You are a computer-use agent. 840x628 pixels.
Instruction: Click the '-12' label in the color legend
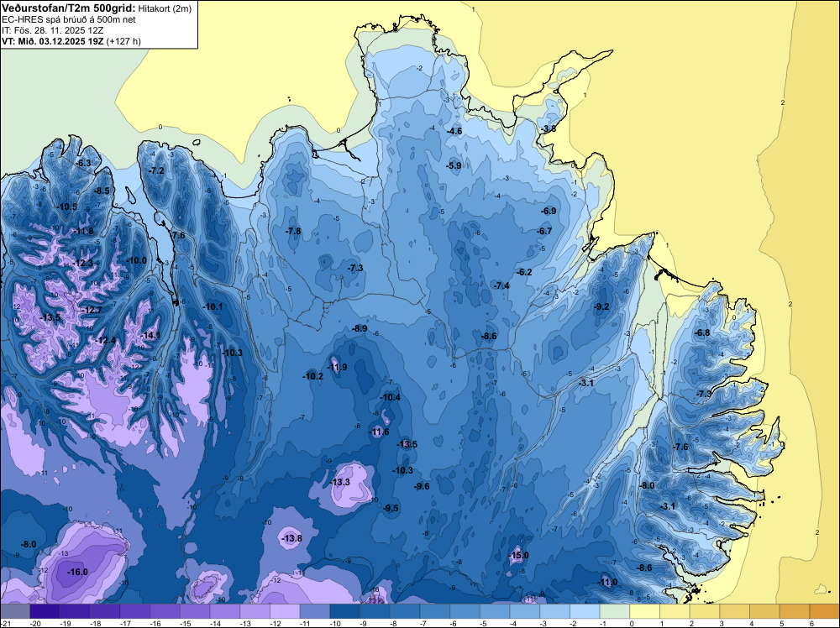(276, 623)
